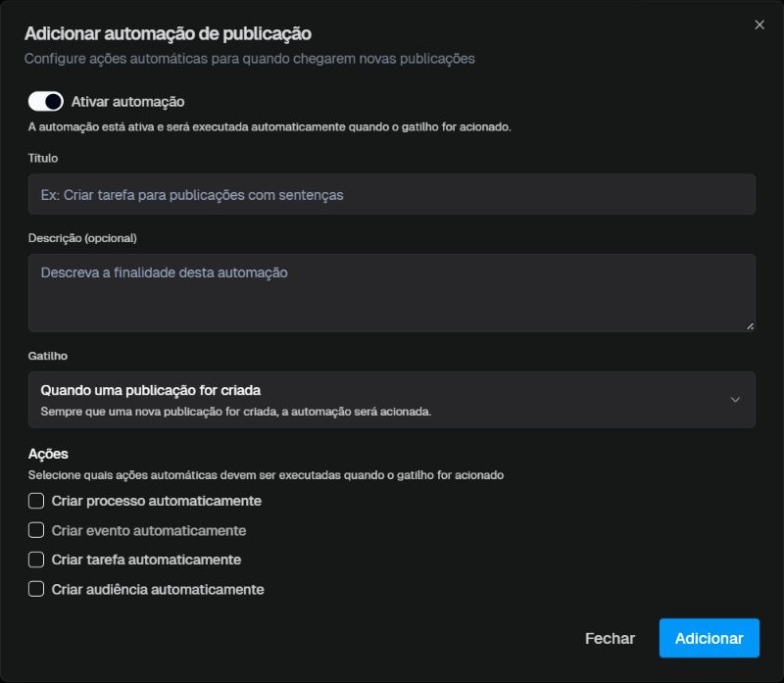The height and width of the screenshot is (683, 784).
Task: Click the Gatilho field label
Action: pos(47,356)
